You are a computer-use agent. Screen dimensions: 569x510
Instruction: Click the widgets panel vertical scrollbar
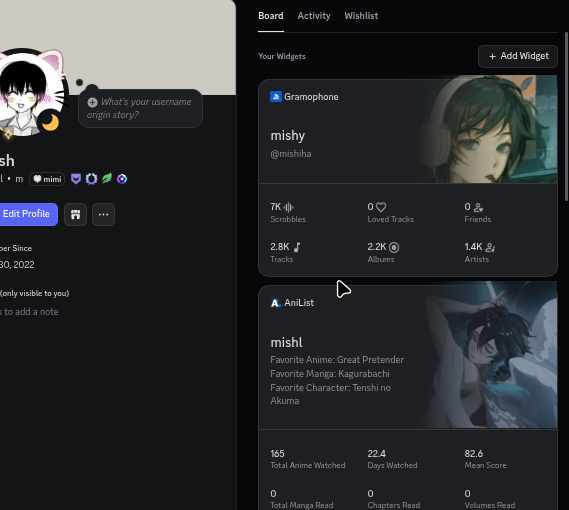coord(566,116)
